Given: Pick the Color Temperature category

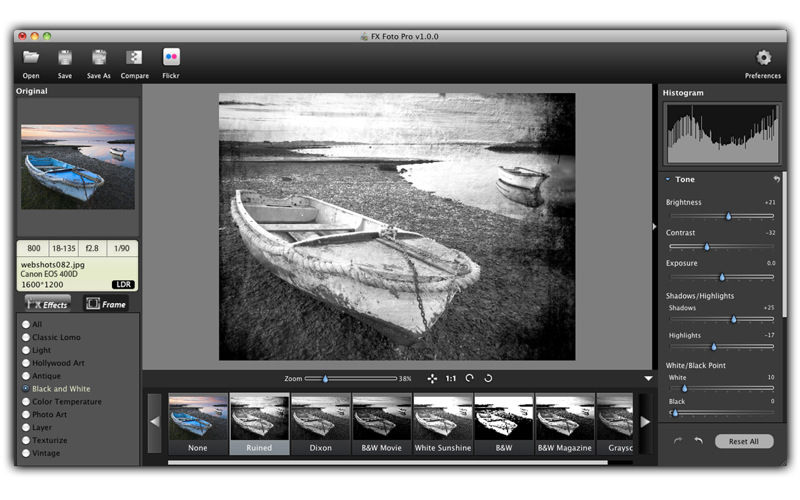Looking at the screenshot, I should click(x=26, y=402).
